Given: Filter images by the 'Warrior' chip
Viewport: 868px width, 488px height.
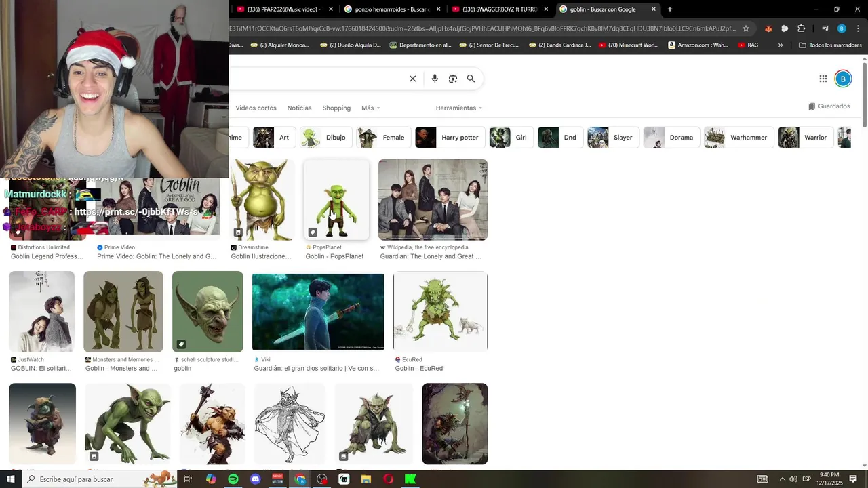Looking at the screenshot, I should (x=806, y=138).
